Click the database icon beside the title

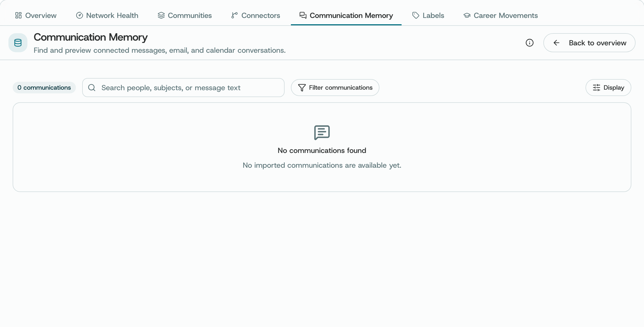[x=18, y=43]
